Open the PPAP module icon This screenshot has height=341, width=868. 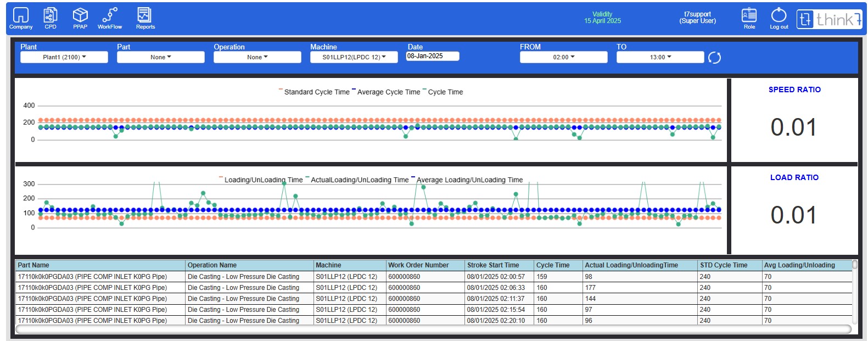(80, 18)
